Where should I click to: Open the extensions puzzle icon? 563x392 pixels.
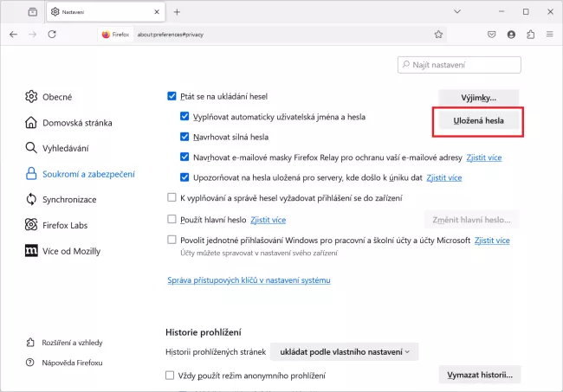pos(530,35)
